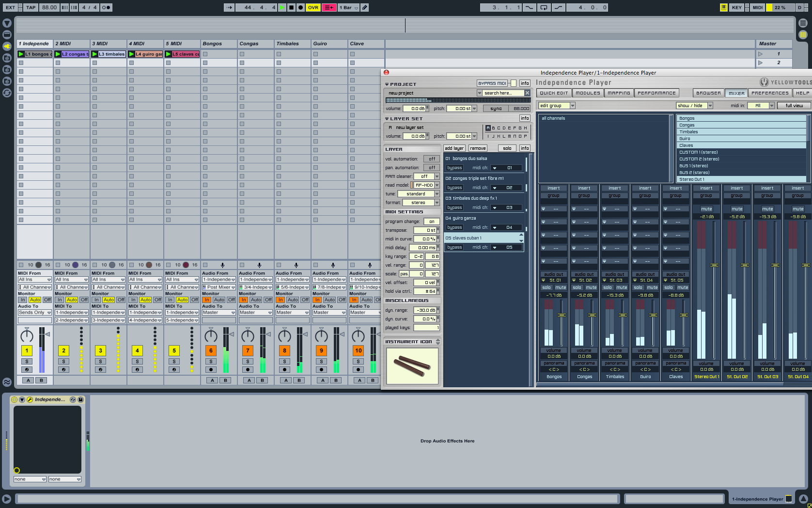Open the Preferences tab in Independence

[769, 93]
